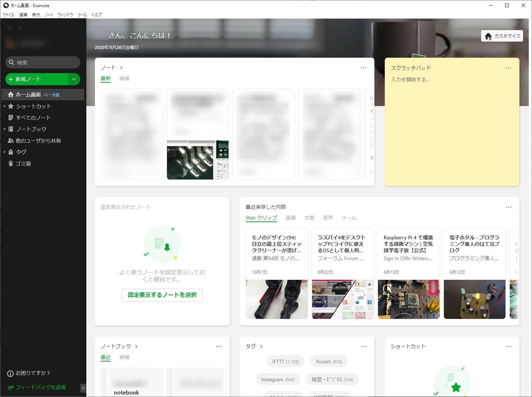Click the notebook icon for ノートブック

point(11,129)
